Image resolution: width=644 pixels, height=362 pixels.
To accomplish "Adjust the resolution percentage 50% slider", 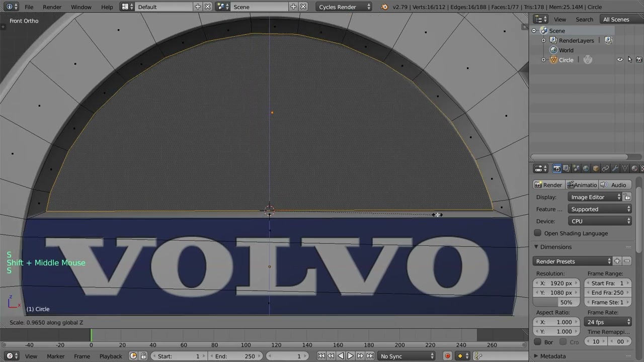I will click(557, 302).
